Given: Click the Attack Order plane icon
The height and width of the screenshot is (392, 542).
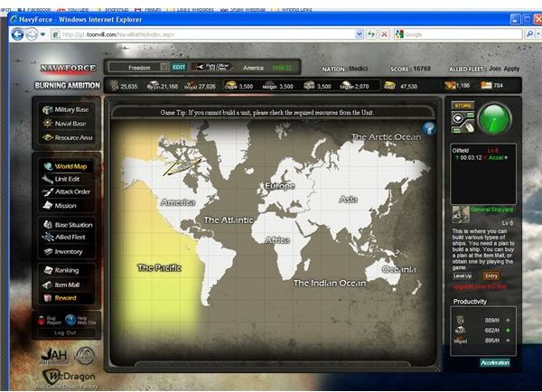Looking at the screenshot, I should (x=47, y=191).
